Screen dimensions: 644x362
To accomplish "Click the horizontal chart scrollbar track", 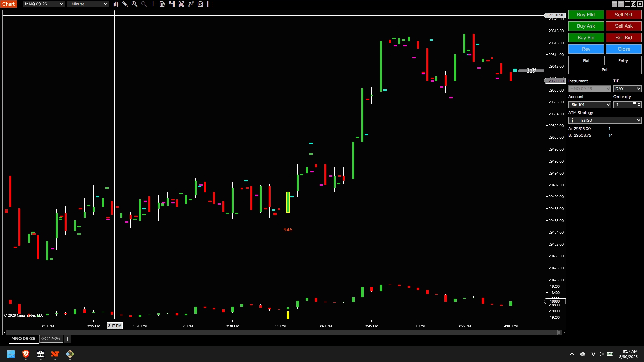I will tap(282, 333).
